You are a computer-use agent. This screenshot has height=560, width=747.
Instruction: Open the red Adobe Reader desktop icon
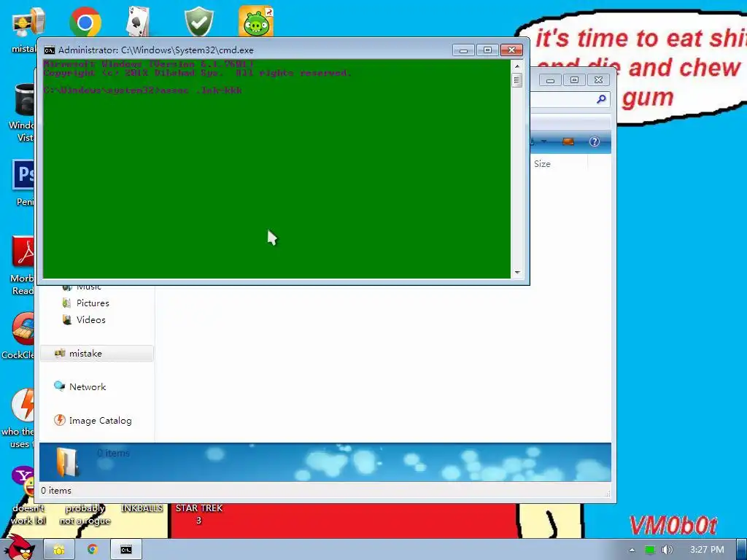(x=23, y=252)
